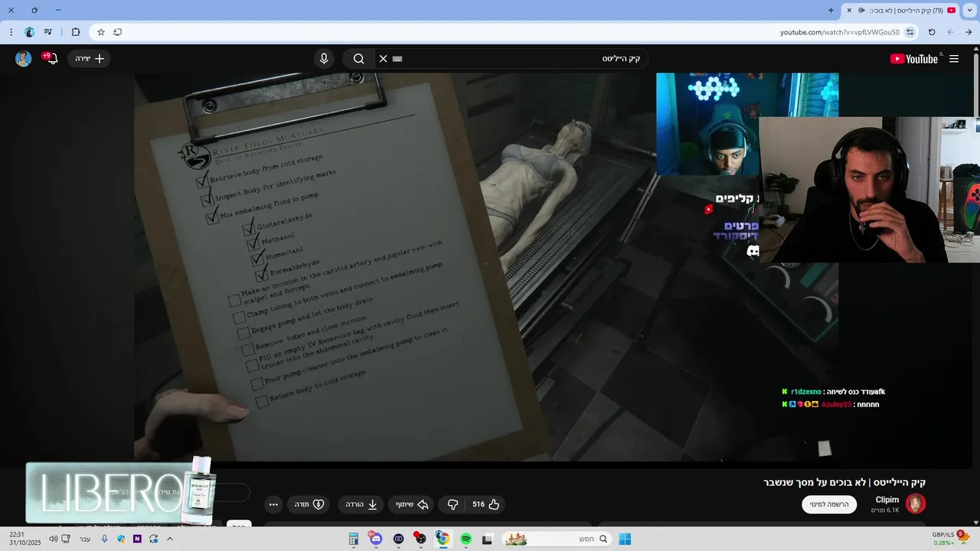This screenshot has width=980, height=551.
Task: Click the taskbar microphone icon
Action: 104,539
